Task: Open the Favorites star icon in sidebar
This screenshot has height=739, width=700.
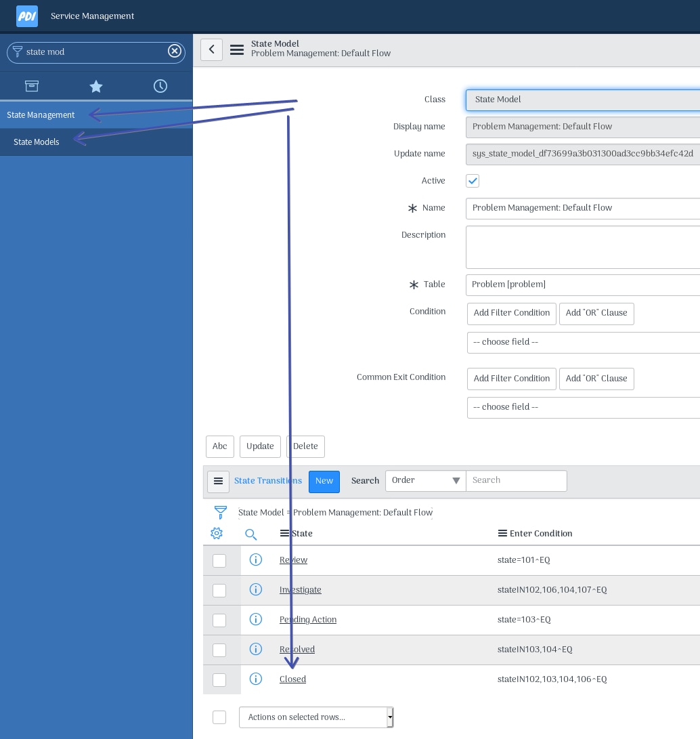Action: coord(96,86)
